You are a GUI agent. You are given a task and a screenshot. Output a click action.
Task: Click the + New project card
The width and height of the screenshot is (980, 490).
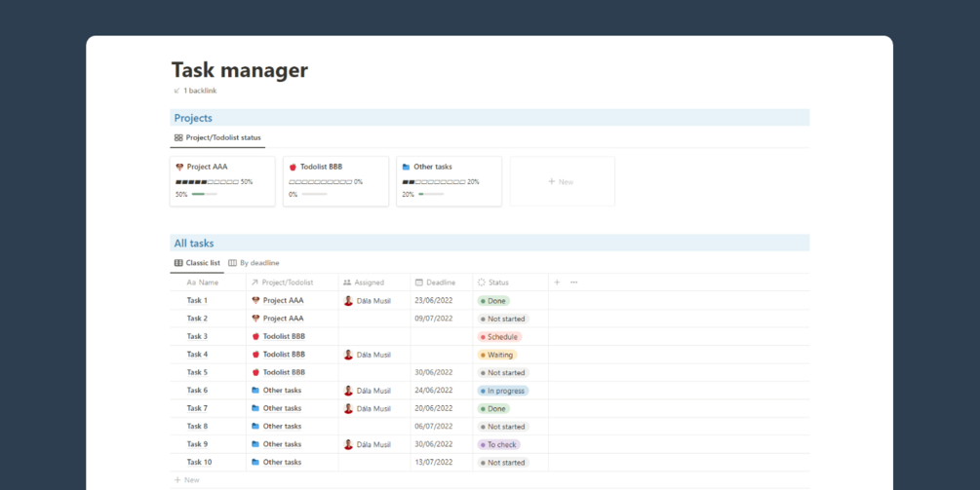(562, 181)
